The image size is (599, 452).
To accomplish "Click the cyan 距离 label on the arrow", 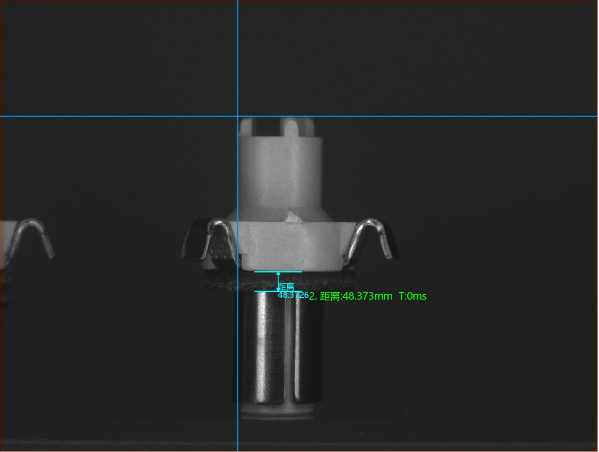I will coord(287,287).
